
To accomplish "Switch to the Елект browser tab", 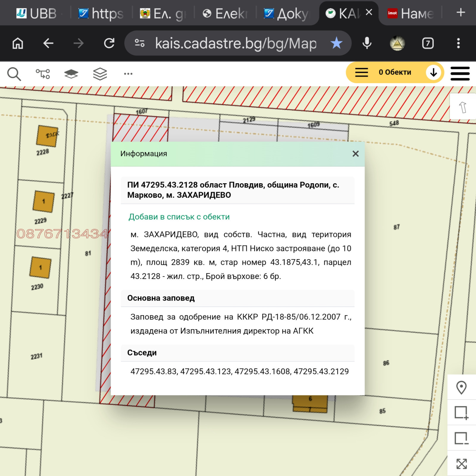I will [x=225, y=13].
